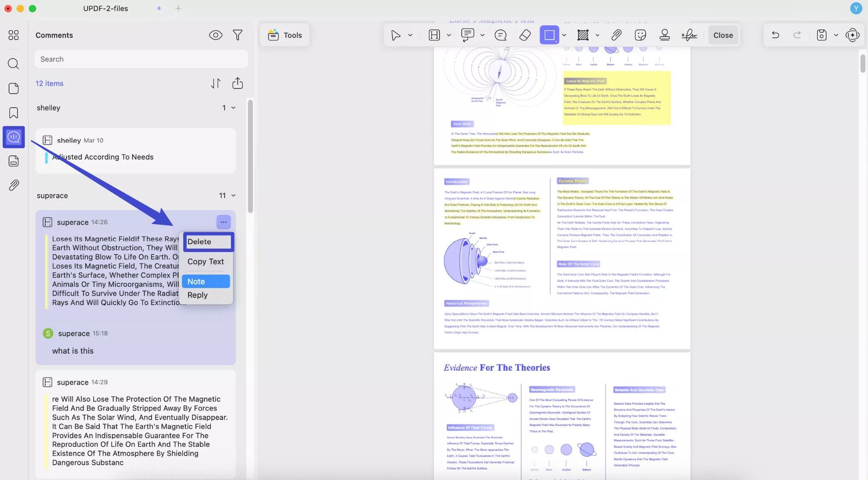The image size is (868, 480).
Task: Click the save file icon
Action: pos(822,35)
